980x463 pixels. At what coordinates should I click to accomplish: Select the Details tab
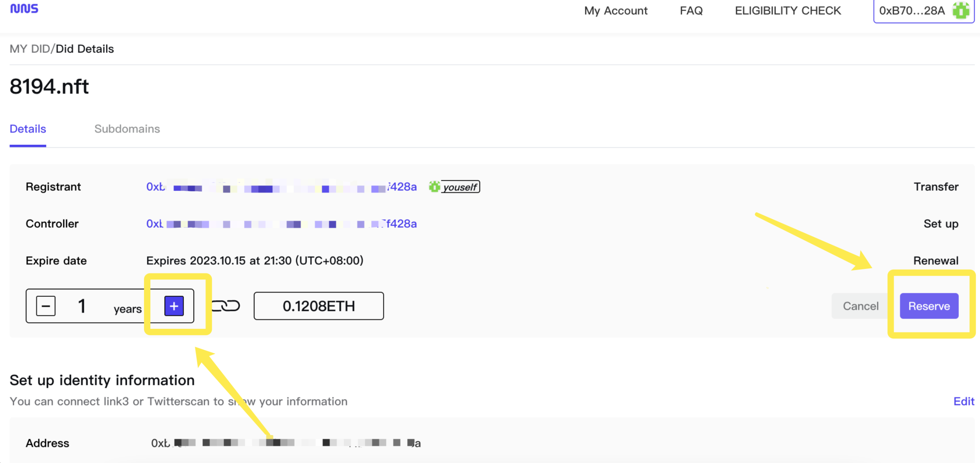coord(28,129)
